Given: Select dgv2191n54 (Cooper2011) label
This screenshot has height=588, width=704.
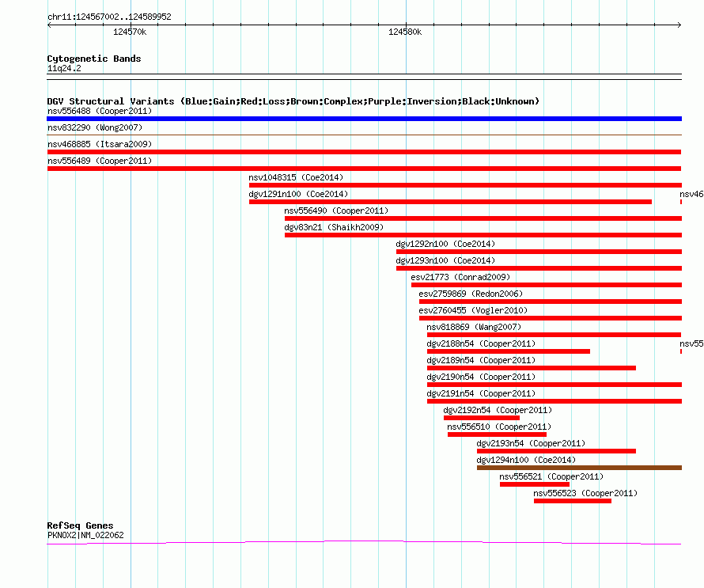Looking at the screenshot, I should click(x=481, y=393).
